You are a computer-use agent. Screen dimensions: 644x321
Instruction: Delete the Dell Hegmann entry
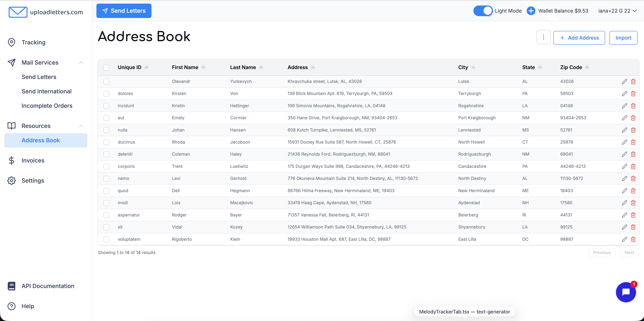pyautogui.click(x=633, y=191)
